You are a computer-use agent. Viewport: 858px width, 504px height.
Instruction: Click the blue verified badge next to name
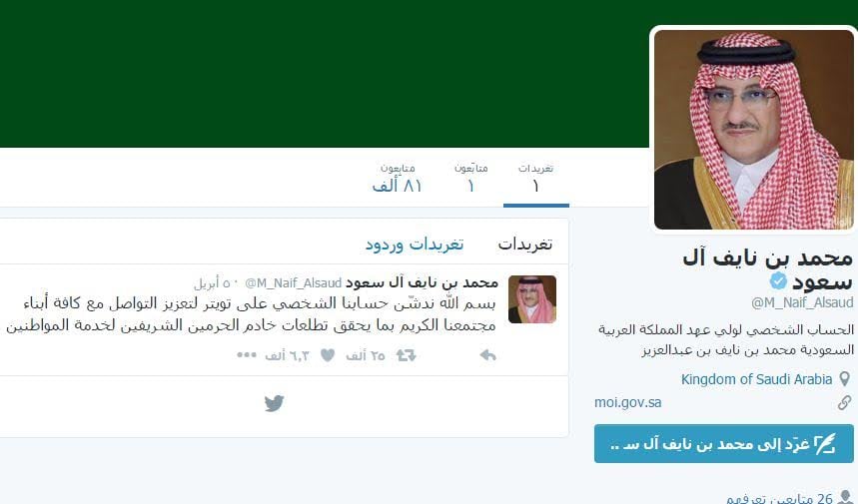(x=777, y=281)
